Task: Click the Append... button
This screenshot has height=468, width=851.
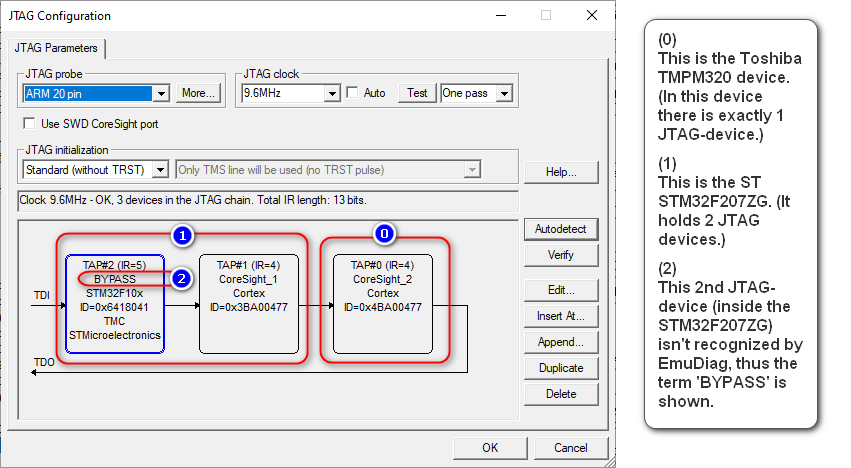Action: coord(561,342)
